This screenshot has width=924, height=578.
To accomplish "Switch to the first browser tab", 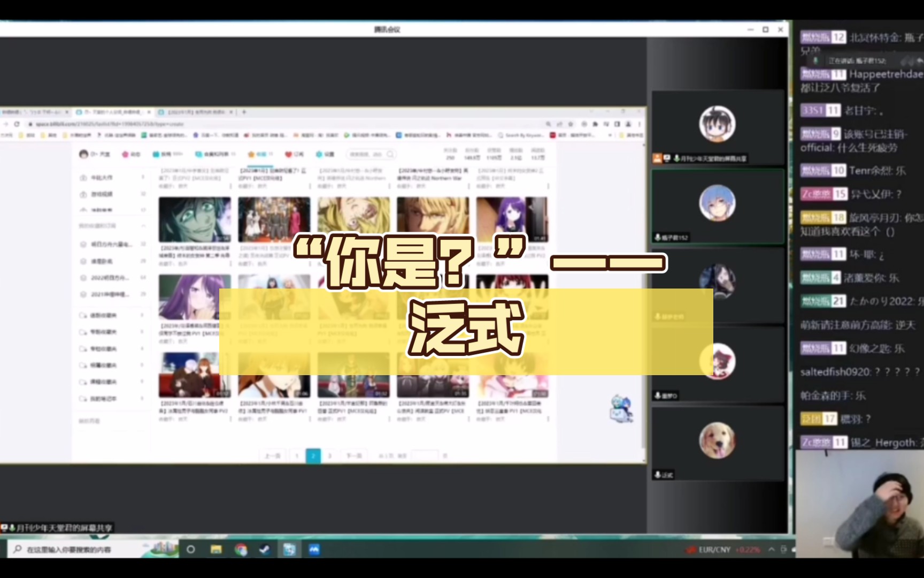I will 35,112.
